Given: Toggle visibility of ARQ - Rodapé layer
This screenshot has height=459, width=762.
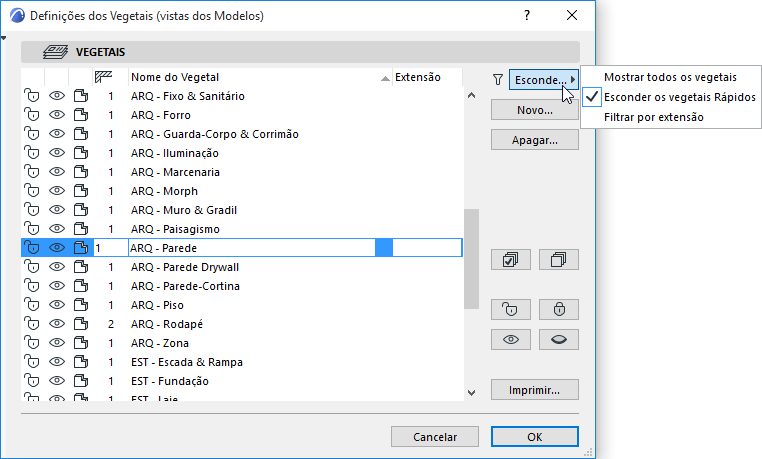Looking at the screenshot, I should 56,324.
